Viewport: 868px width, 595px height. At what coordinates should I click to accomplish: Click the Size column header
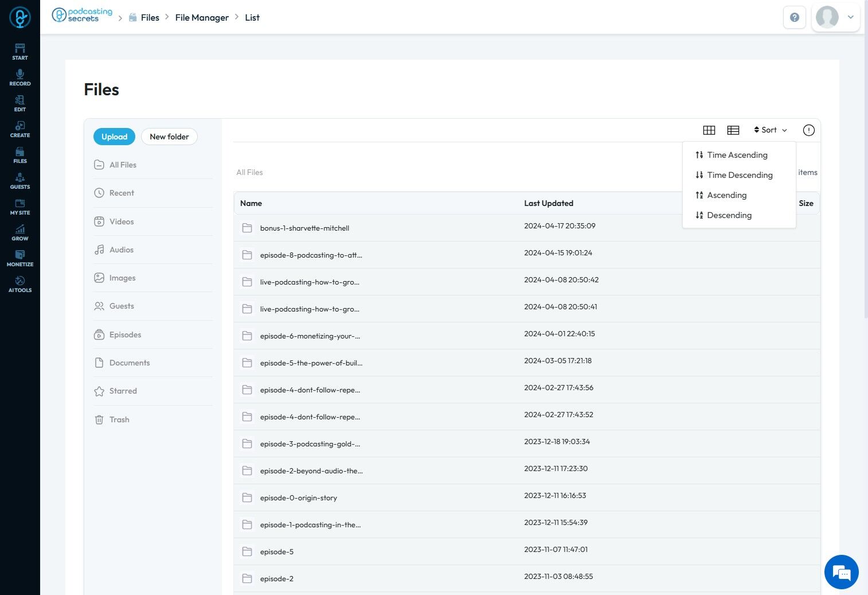[x=806, y=203]
